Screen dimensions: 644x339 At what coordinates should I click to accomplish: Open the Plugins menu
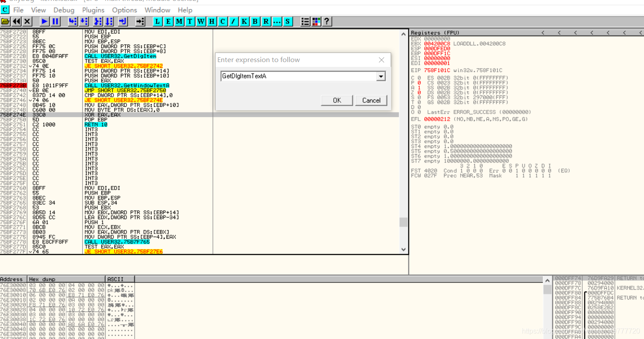coord(93,10)
